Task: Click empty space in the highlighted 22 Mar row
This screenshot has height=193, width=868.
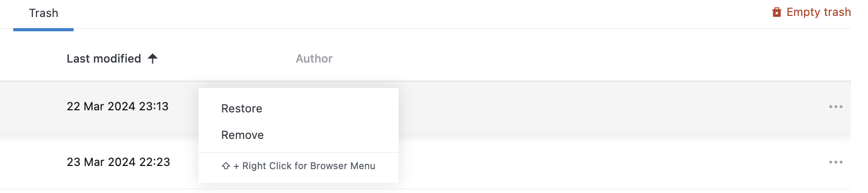Action: tap(609, 107)
